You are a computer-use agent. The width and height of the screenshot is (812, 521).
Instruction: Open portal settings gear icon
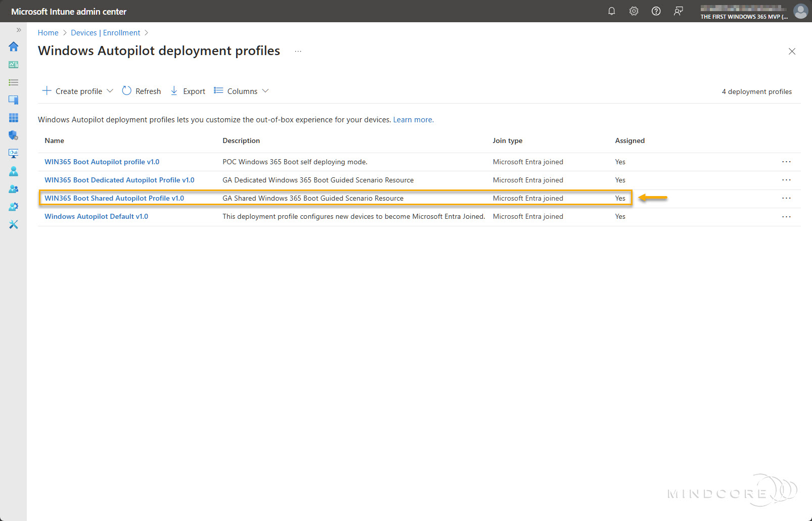[634, 11]
